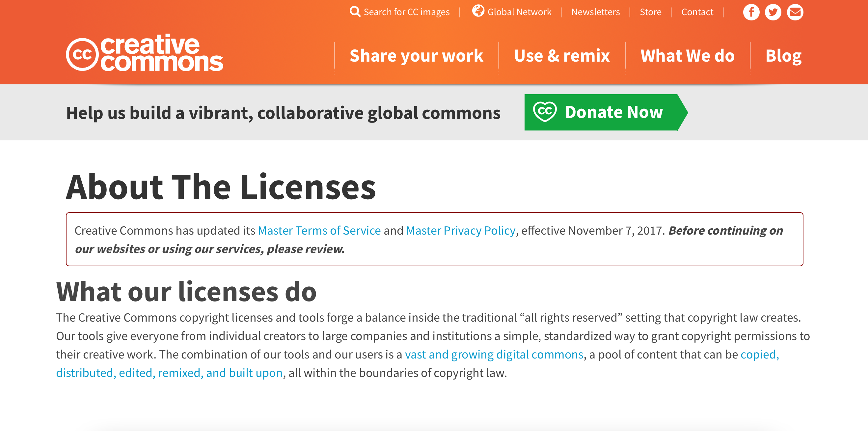Screen dimensions: 868x431
Task: Click the CC heart icon on Donate button
Action: click(545, 112)
